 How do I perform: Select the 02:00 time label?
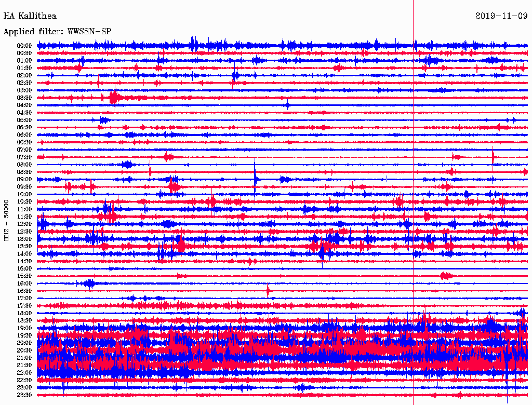[24, 76]
